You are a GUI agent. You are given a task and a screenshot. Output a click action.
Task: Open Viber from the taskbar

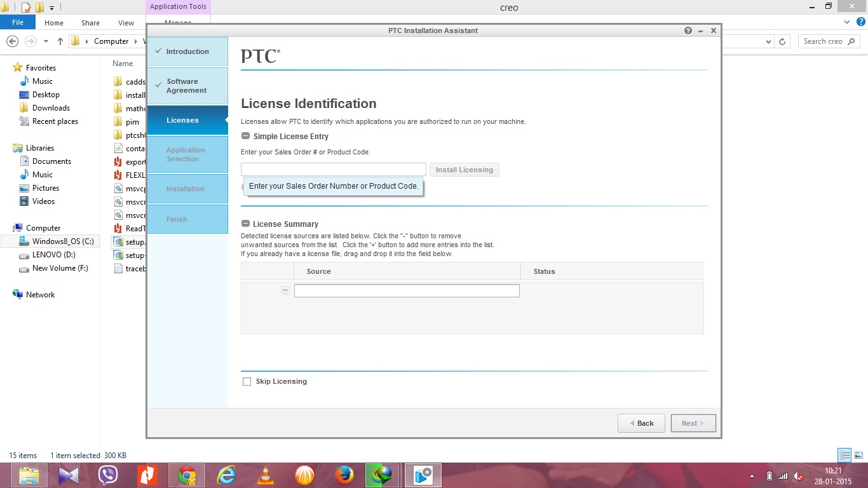pos(108,475)
